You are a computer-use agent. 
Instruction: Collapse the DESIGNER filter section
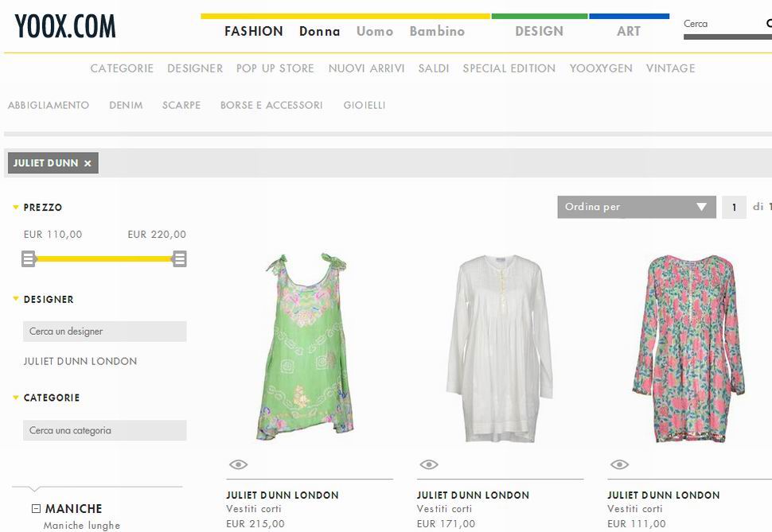[x=16, y=299]
